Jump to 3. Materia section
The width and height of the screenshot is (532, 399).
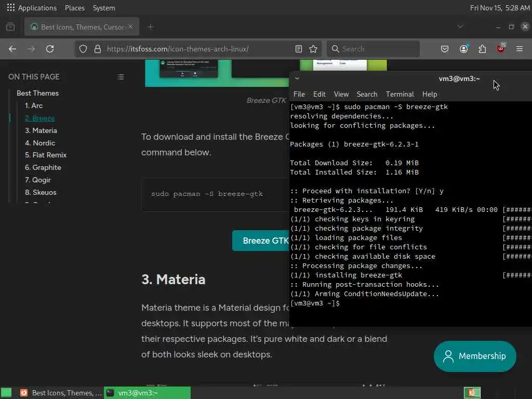[41, 130]
